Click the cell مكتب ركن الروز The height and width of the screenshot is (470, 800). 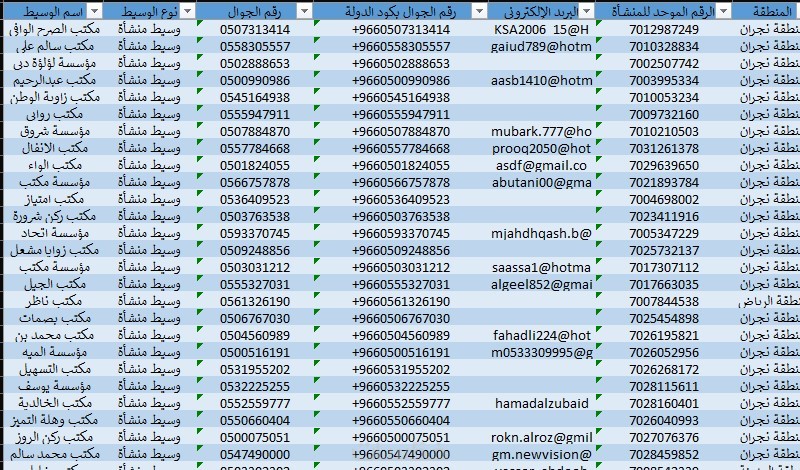pyautogui.click(x=53, y=437)
